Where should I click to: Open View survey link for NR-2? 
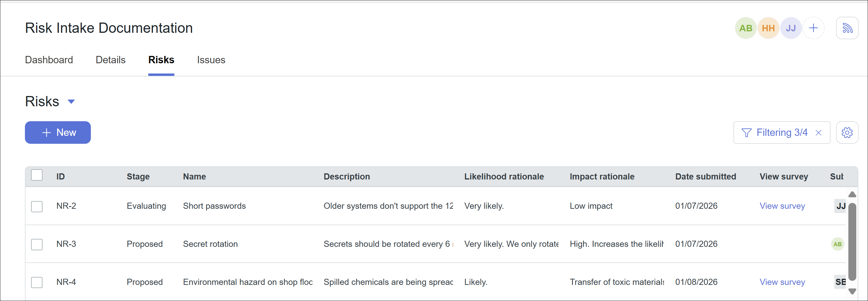click(782, 206)
